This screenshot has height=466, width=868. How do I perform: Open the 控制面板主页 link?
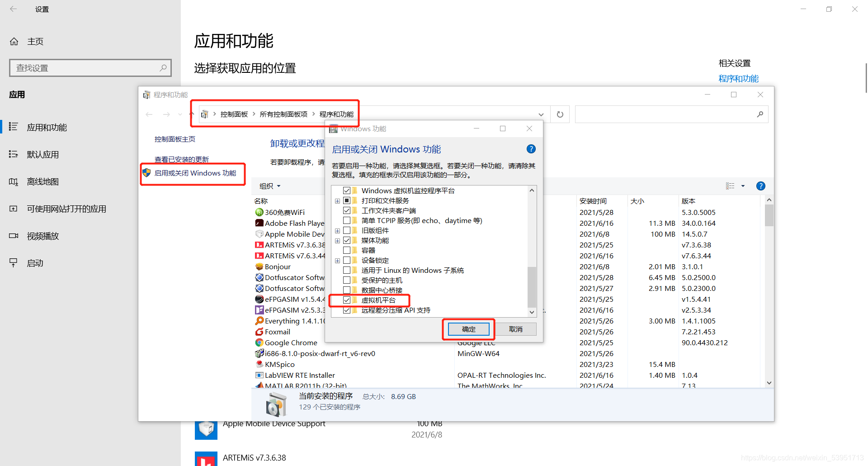(x=175, y=139)
